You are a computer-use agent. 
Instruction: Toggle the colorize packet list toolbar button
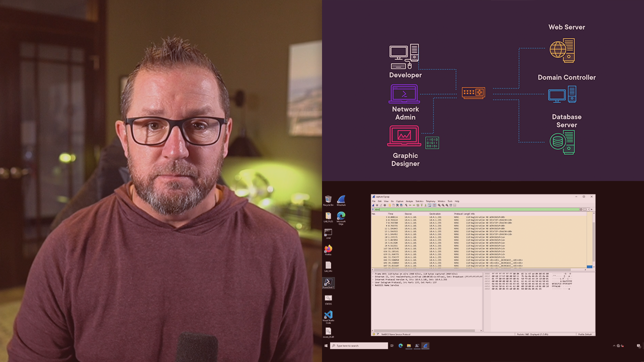tap(434, 205)
